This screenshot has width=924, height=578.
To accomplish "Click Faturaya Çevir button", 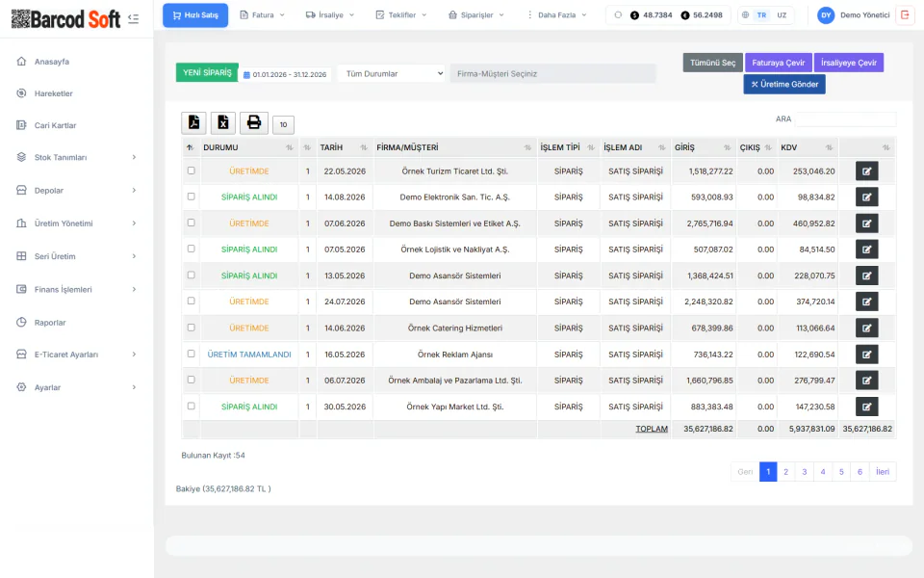I will [x=779, y=63].
